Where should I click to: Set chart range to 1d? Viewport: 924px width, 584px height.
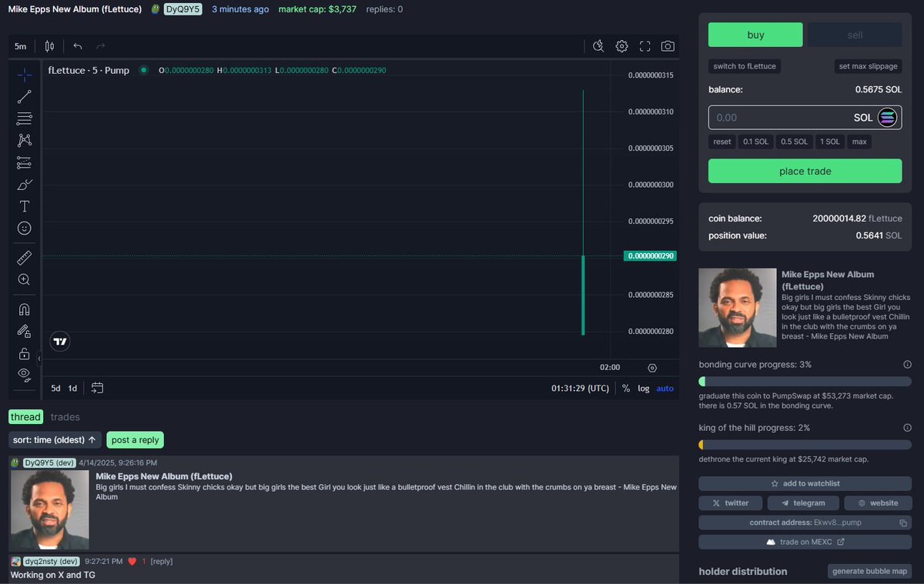(72, 389)
